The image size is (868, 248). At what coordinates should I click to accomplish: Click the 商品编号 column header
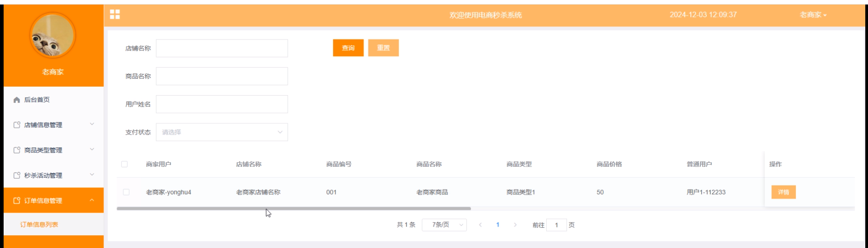point(339,164)
